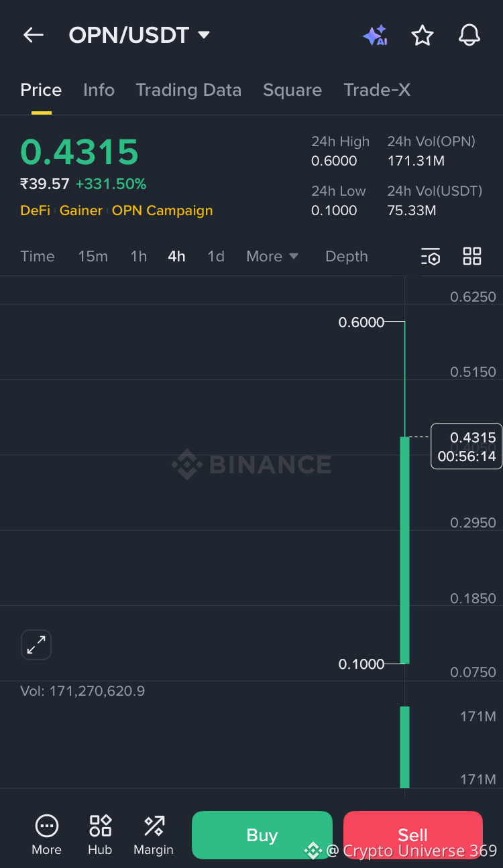This screenshot has height=868, width=503.
Task: Tap the back arrow icon
Action: click(33, 35)
